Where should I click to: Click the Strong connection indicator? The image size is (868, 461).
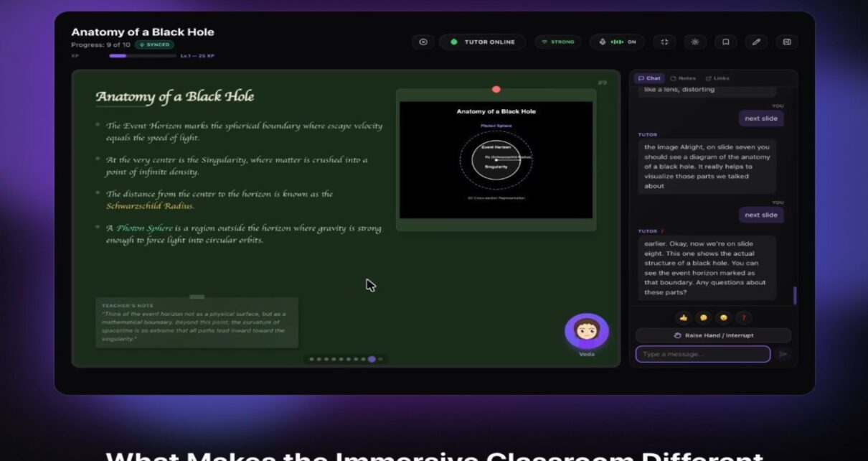pyautogui.click(x=557, y=42)
